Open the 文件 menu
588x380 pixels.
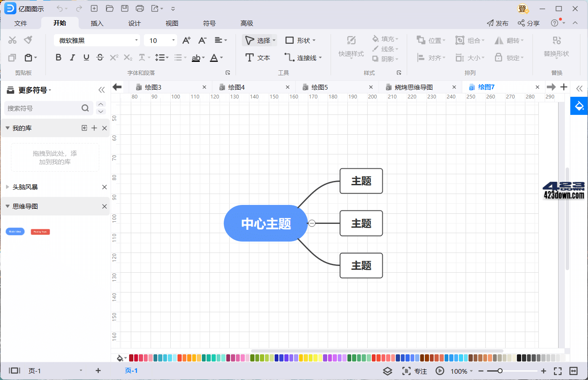click(20, 23)
